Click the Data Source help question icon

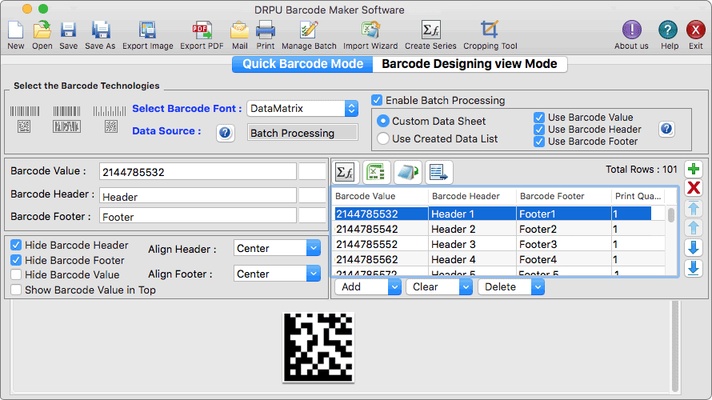coord(225,133)
